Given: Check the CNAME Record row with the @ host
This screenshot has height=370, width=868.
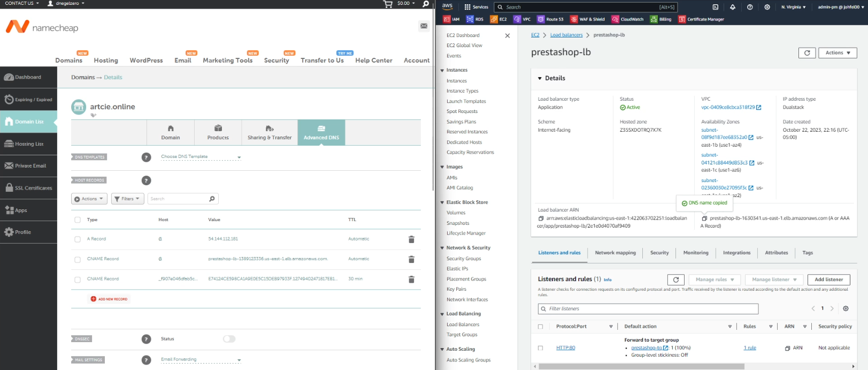Looking at the screenshot, I should [78, 260].
